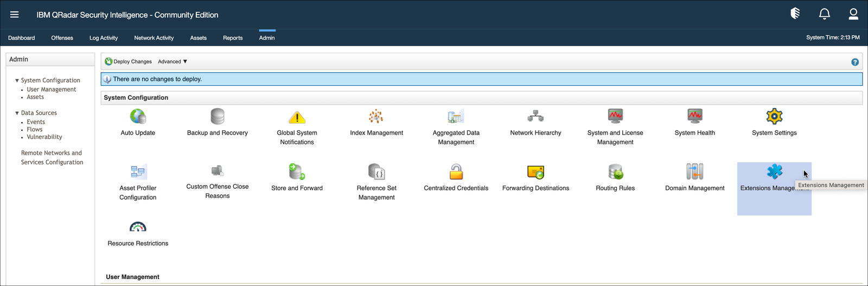Open User Management in sidebar

click(52, 90)
